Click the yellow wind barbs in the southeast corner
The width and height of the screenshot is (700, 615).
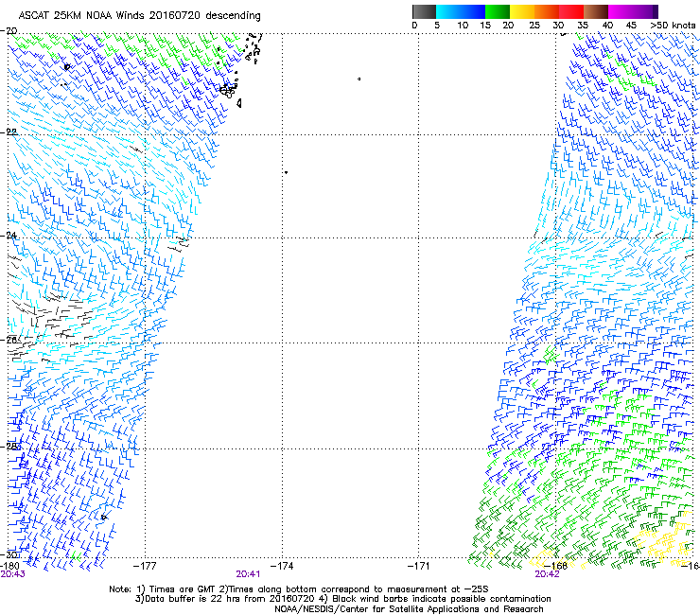tap(665, 540)
